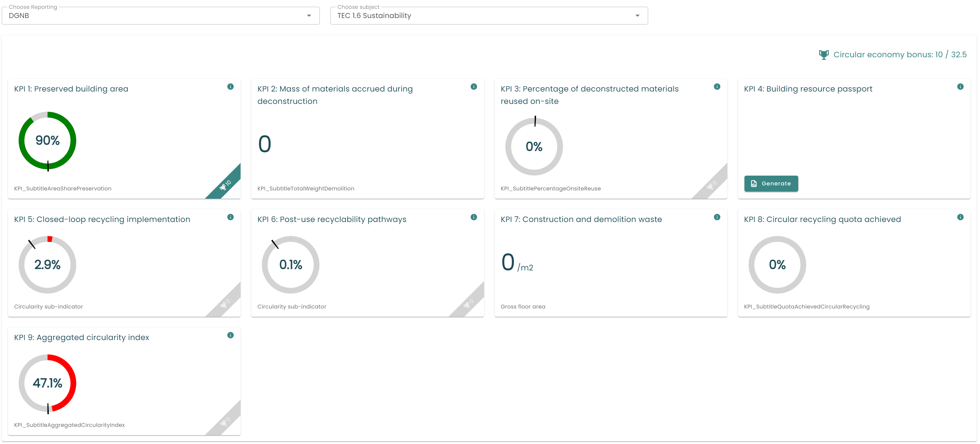
Task: Open the Choose subject dropdown TEC 1.6 Sustainability
Action: 489,16
